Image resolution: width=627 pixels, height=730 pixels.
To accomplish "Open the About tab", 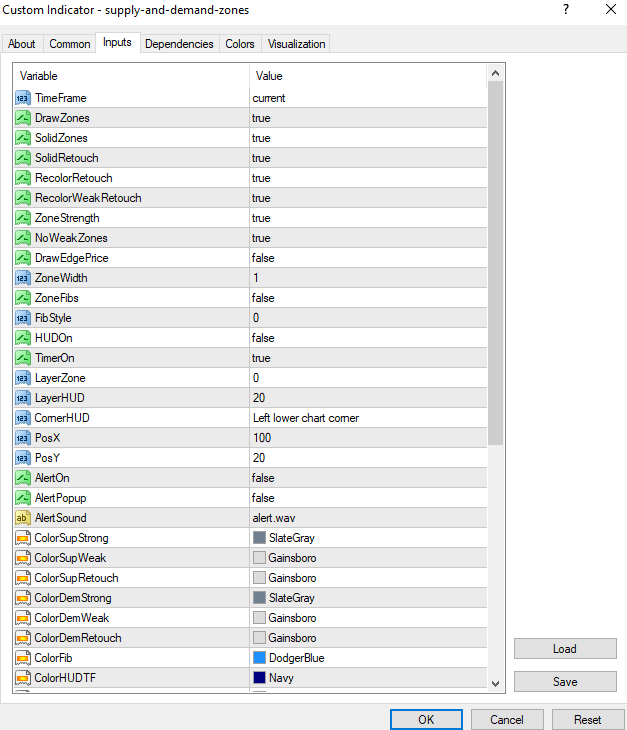I will [22, 44].
